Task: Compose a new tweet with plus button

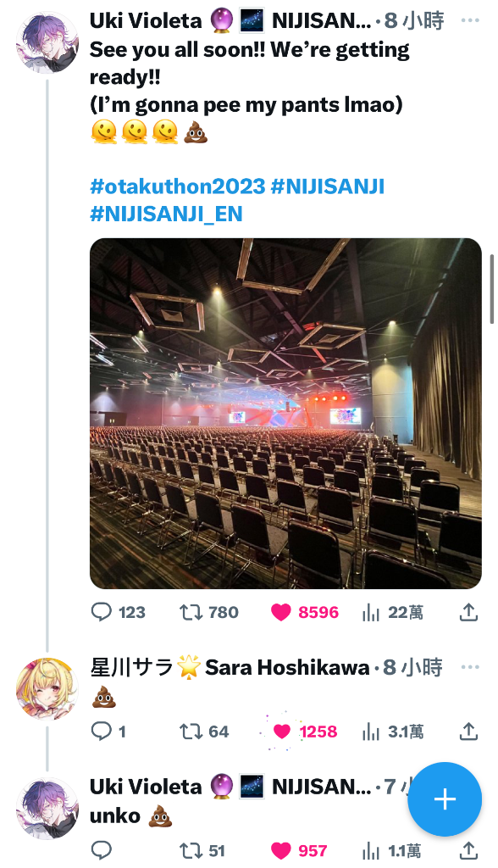Action: click(445, 798)
